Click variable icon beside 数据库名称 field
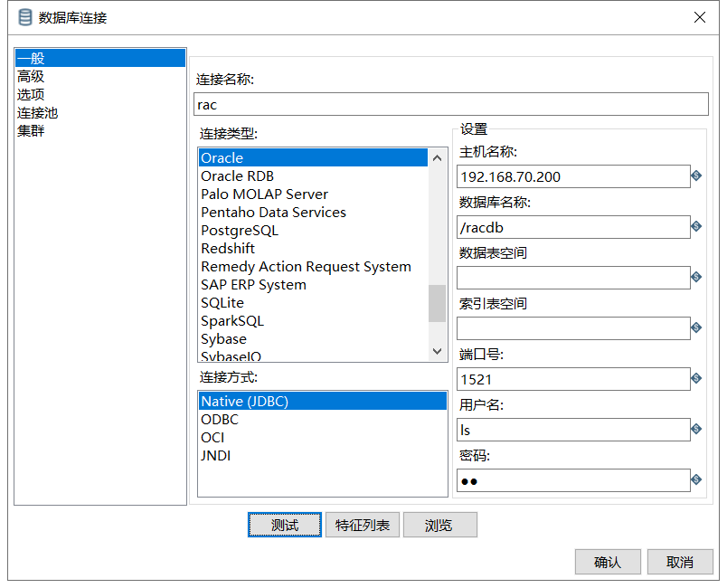727x588 pixels. (696, 226)
